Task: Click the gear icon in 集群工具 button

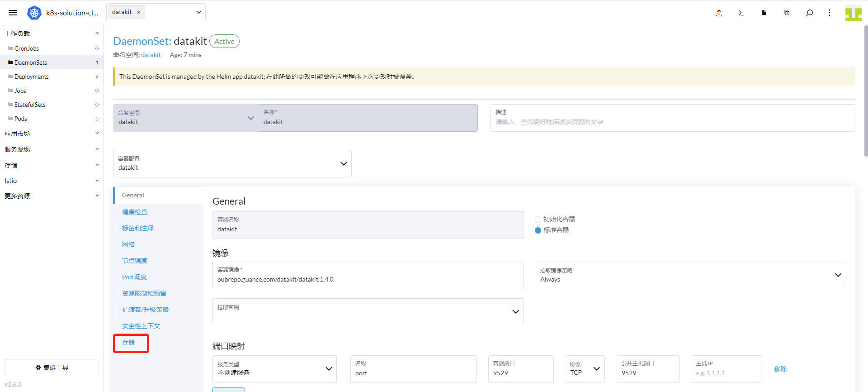Action: coord(38,368)
